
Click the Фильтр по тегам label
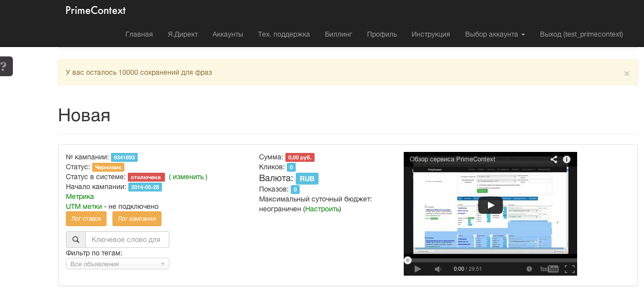click(94, 253)
